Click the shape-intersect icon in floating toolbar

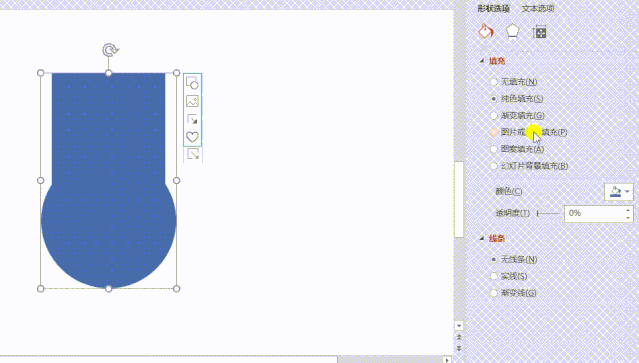[192, 83]
